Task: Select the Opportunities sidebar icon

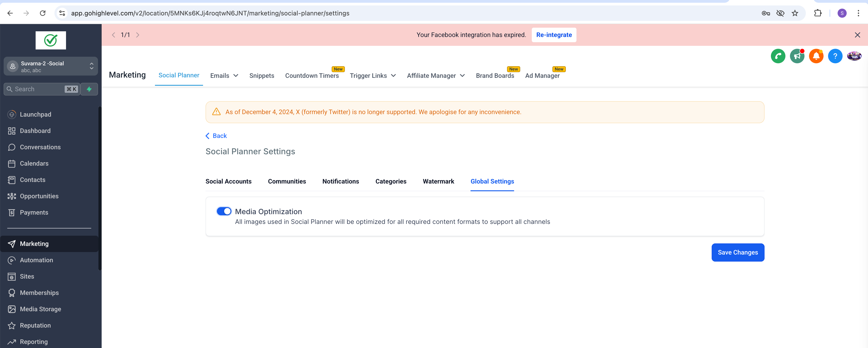Action: tap(12, 196)
